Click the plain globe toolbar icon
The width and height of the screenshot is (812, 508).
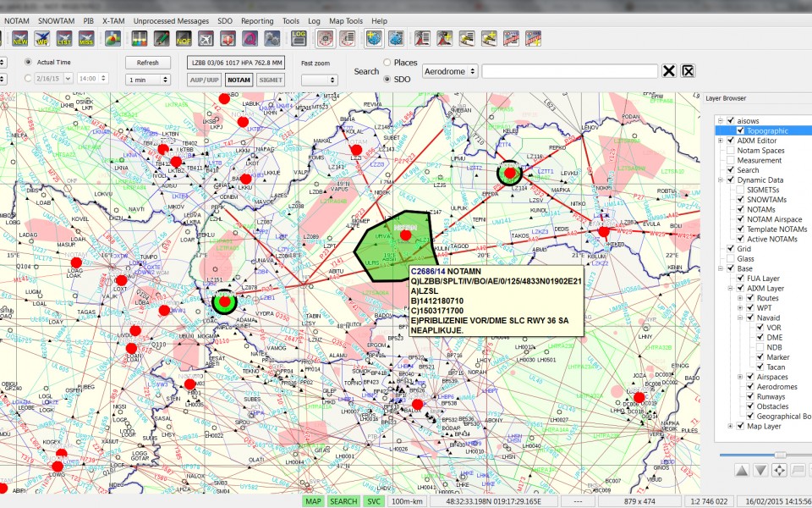point(396,38)
